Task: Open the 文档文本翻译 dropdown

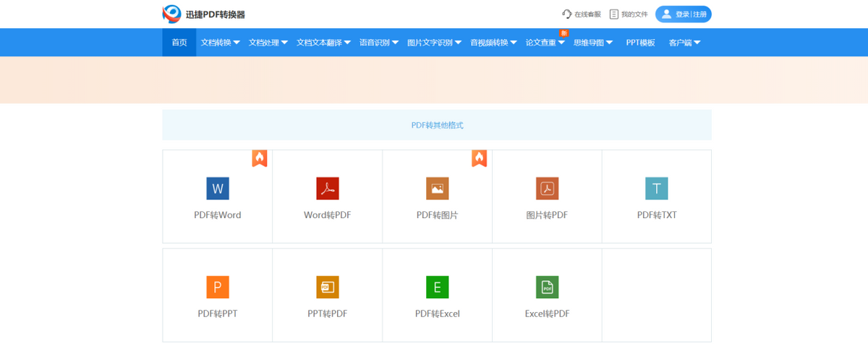Action: [323, 43]
